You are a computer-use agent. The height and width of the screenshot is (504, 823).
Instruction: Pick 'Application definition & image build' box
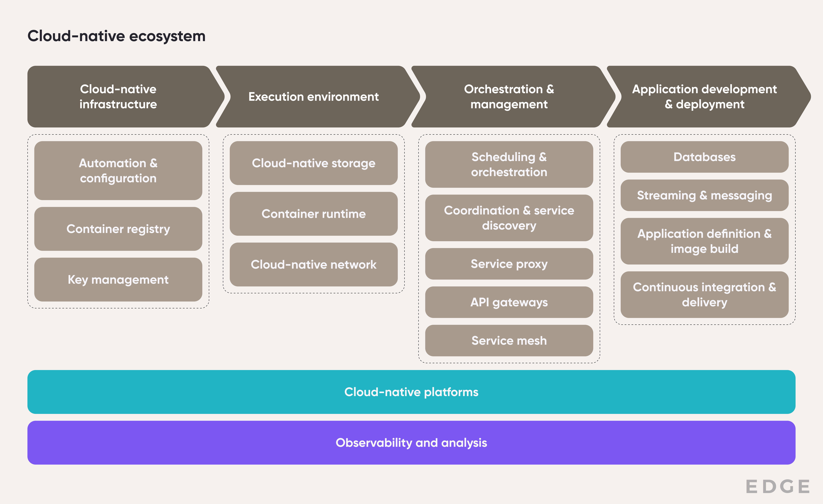[x=704, y=241]
